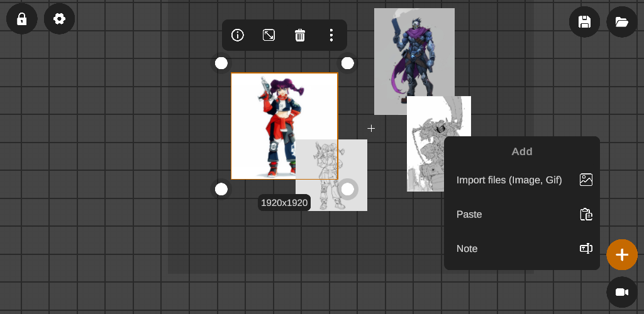
Task: Select Import files (Image, Gif)
Action: point(522,180)
